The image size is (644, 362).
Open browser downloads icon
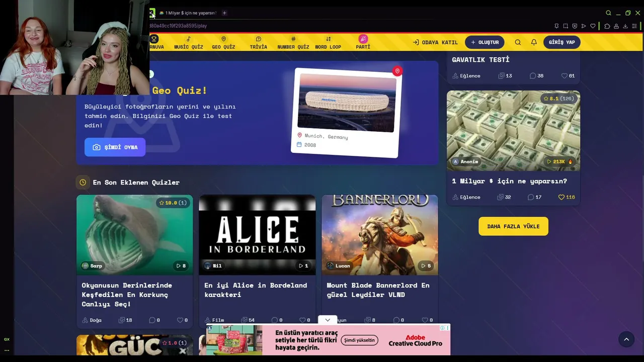pos(625,26)
